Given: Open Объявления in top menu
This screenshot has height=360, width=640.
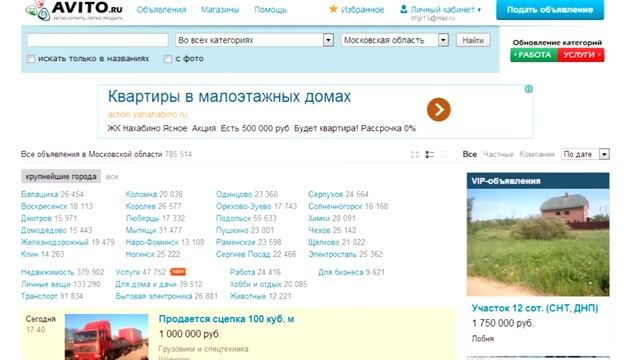Looking at the screenshot, I should [161, 9].
